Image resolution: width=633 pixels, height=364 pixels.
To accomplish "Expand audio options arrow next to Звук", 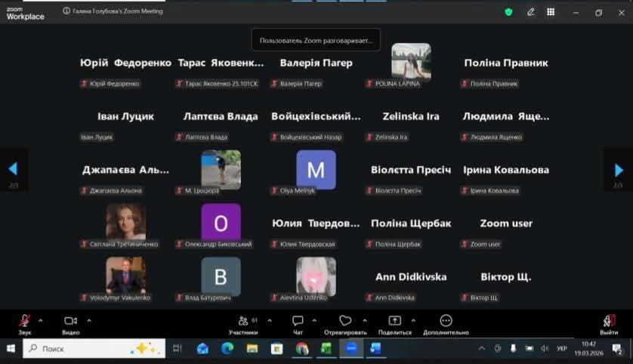I will click(x=41, y=320).
